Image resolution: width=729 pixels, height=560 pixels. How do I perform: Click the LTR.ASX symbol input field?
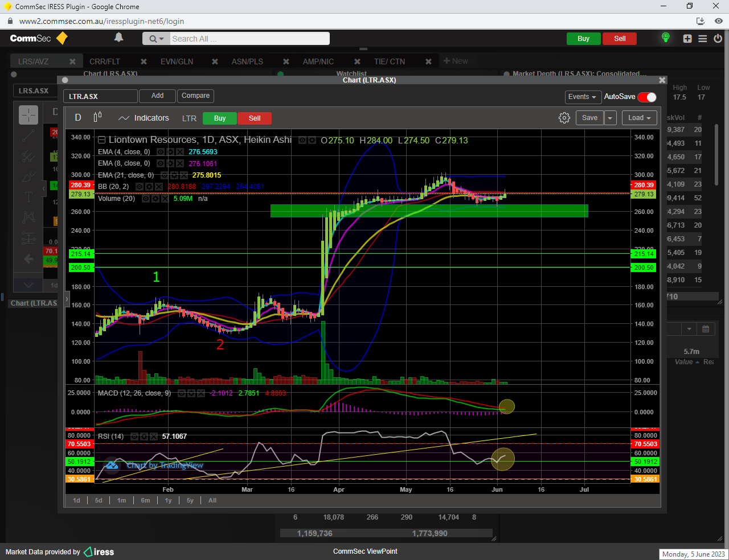coord(100,96)
